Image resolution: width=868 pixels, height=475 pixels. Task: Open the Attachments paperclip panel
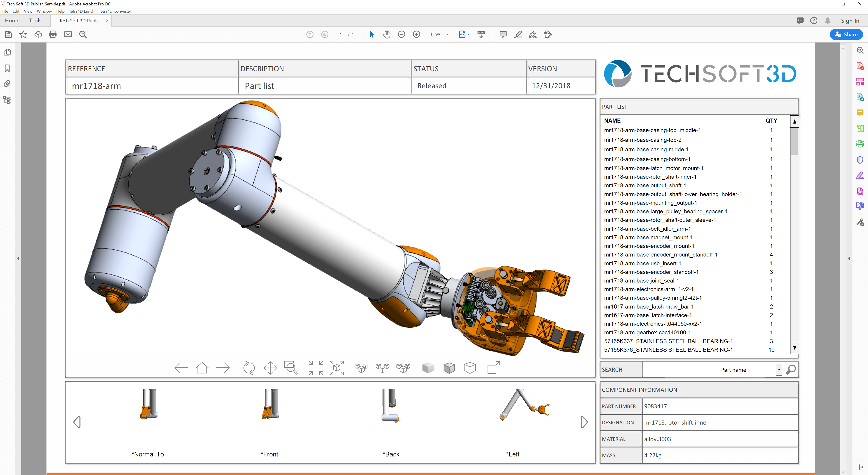7,84
